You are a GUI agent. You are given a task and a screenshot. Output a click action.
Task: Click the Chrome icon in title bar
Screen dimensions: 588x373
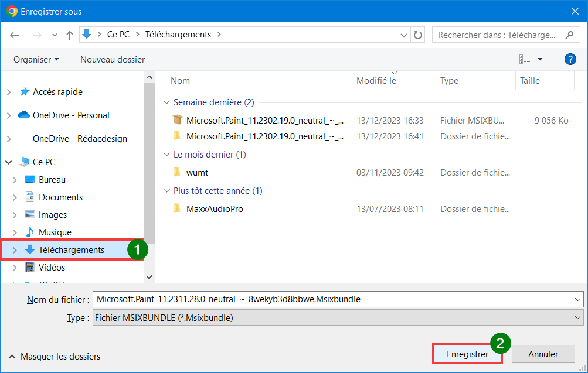point(12,11)
